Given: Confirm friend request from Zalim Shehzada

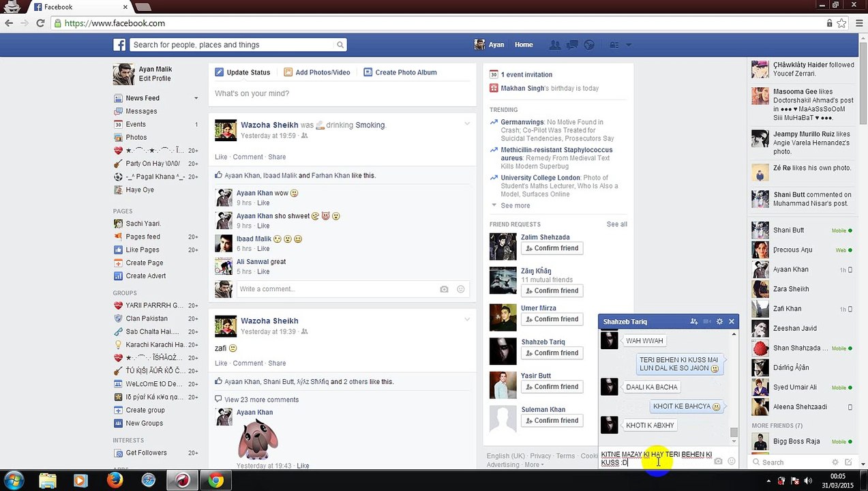Looking at the screenshot, I should [x=551, y=248].
